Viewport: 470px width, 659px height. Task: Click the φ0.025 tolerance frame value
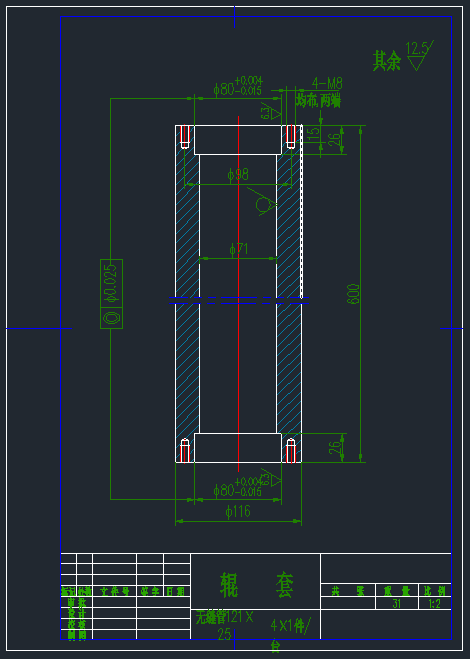(111, 283)
